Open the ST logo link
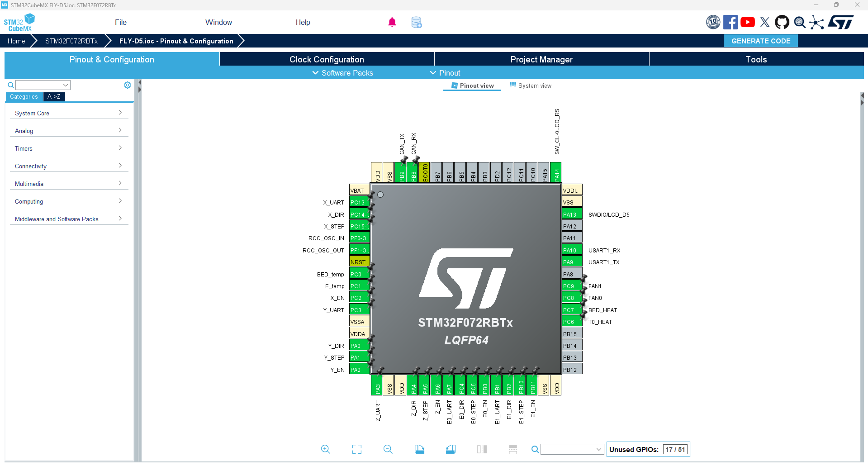 (x=841, y=22)
